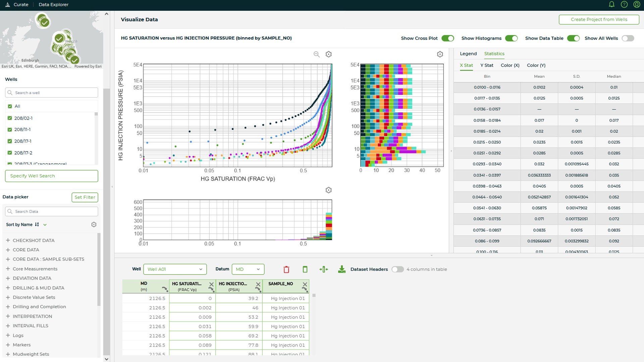The width and height of the screenshot is (644, 362).
Task: Click SAMPLE_NO column convert arrow
Action: (x=304, y=289)
